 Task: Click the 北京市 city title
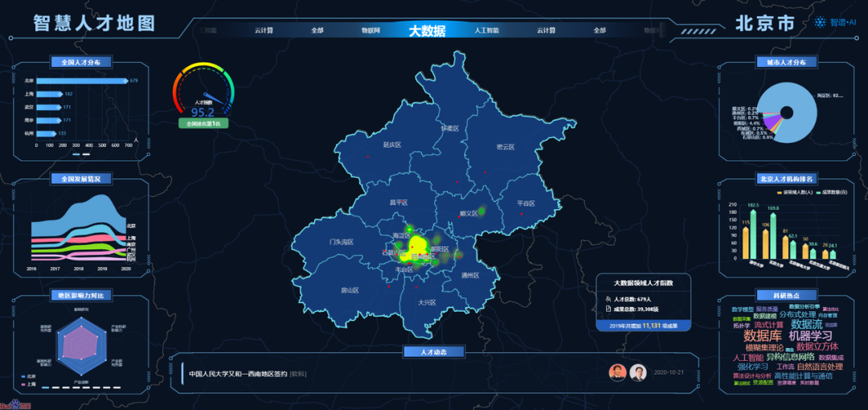(x=764, y=23)
